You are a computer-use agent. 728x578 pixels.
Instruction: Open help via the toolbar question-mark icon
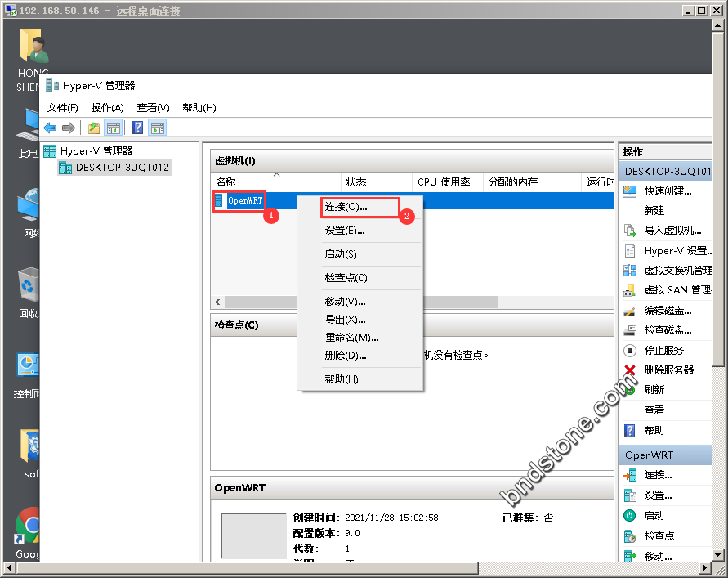point(138,128)
